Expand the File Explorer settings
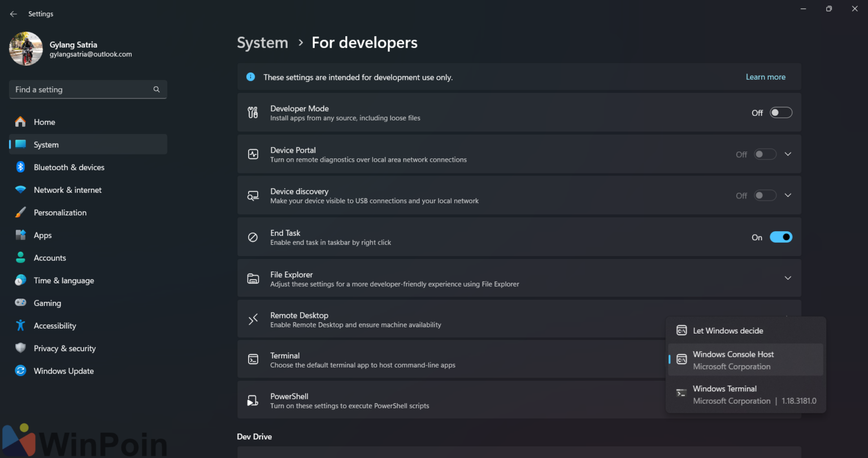 tap(788, 278)
